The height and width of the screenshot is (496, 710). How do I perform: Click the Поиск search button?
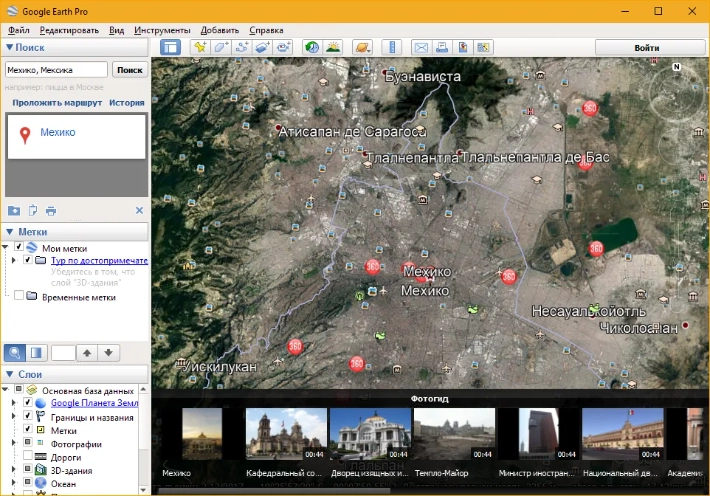click(x=130, y=70)
